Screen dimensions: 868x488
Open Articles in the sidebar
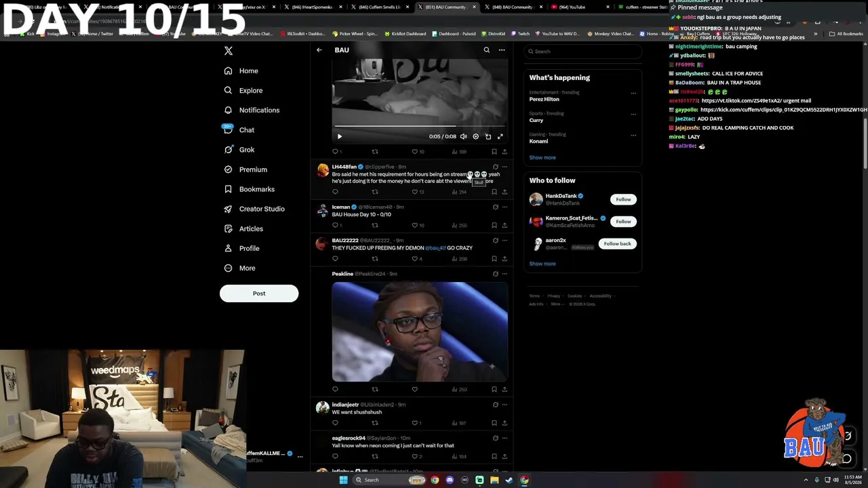tap(243, 228)
